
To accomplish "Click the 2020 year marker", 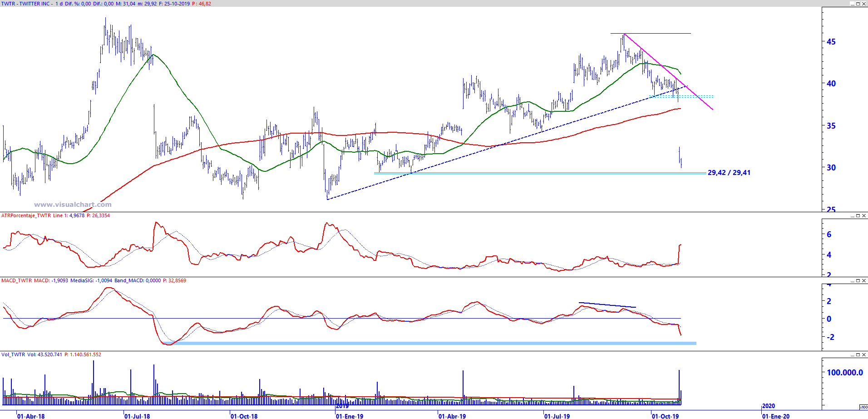I will point(769,406).
